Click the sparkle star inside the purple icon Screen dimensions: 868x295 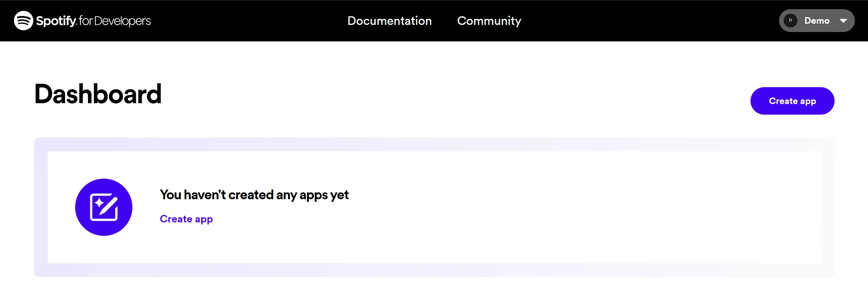[x=99, y=203]
